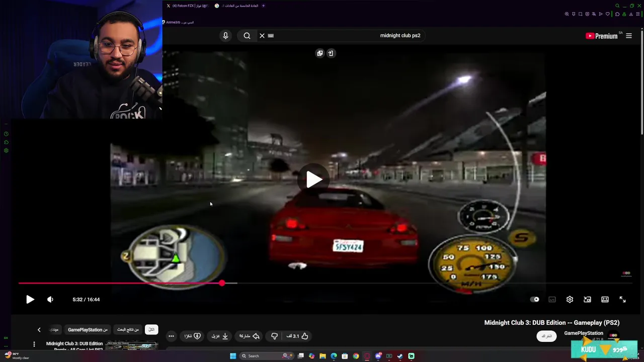
Task: Click the large center play overlay
Action: 314,179
